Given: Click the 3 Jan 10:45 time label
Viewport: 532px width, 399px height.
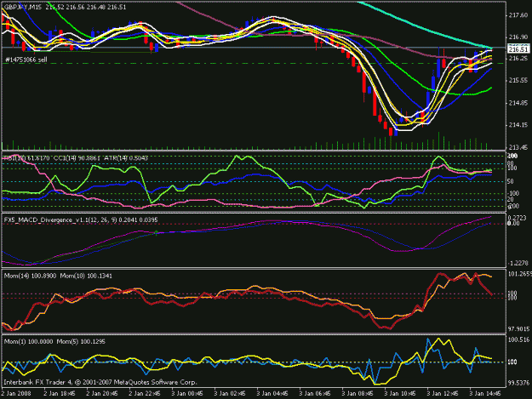Looking at the screenshot, I should click(400, 393).
